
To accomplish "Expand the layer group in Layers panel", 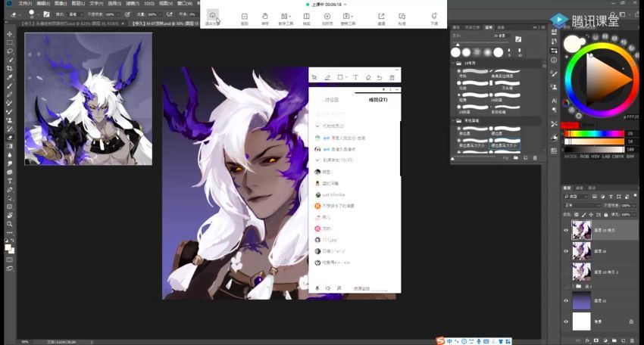I will 573,286.
